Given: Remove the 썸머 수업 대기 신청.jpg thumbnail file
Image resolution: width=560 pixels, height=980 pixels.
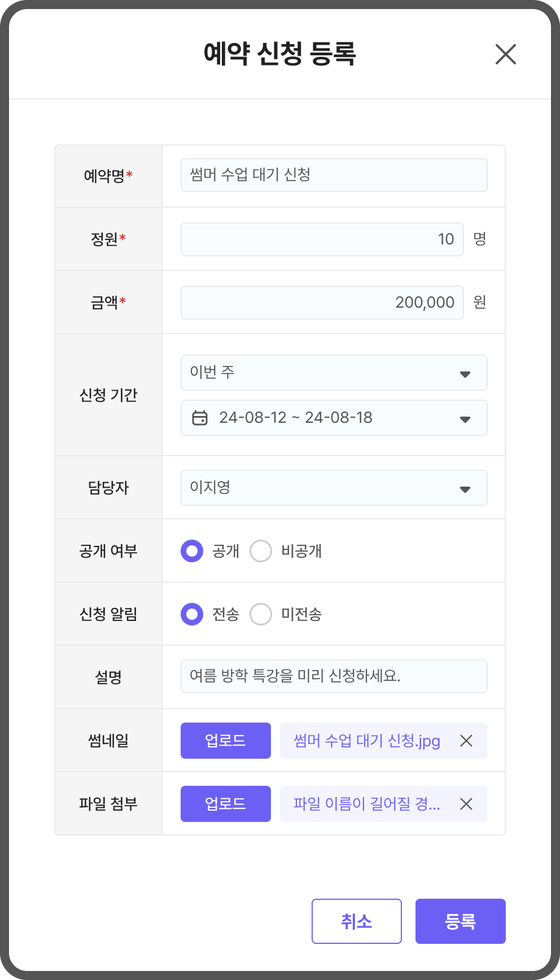Looking at the screenshot, I should 466,741.
